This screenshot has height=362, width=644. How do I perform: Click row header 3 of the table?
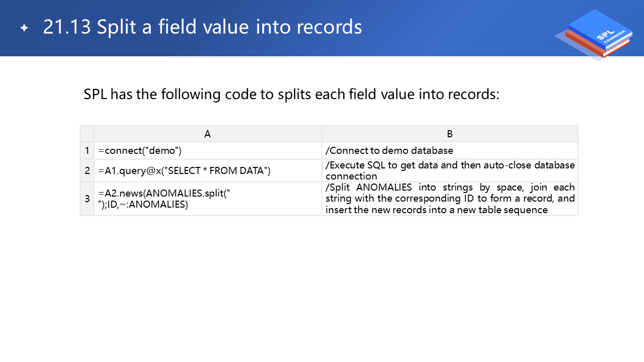[87, 199]
